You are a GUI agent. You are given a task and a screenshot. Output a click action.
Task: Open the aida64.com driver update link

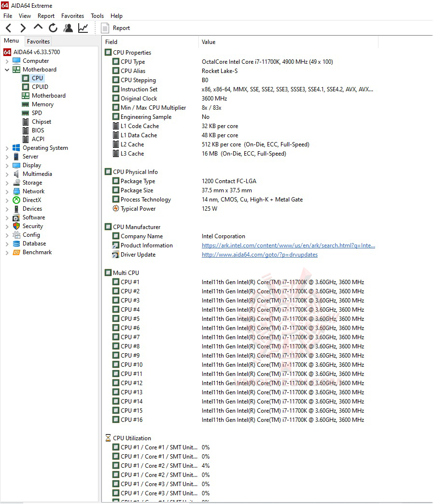[260, 255]
